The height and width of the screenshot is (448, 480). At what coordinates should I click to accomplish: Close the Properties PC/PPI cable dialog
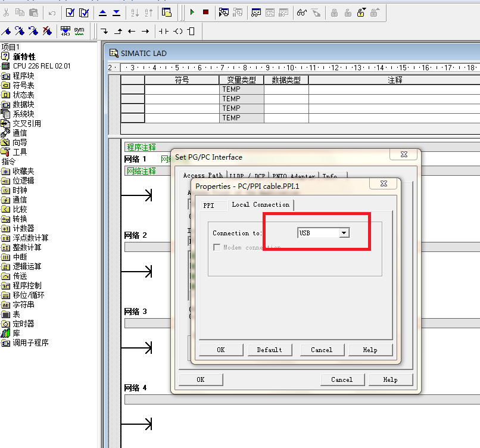[x=384, y=183]
